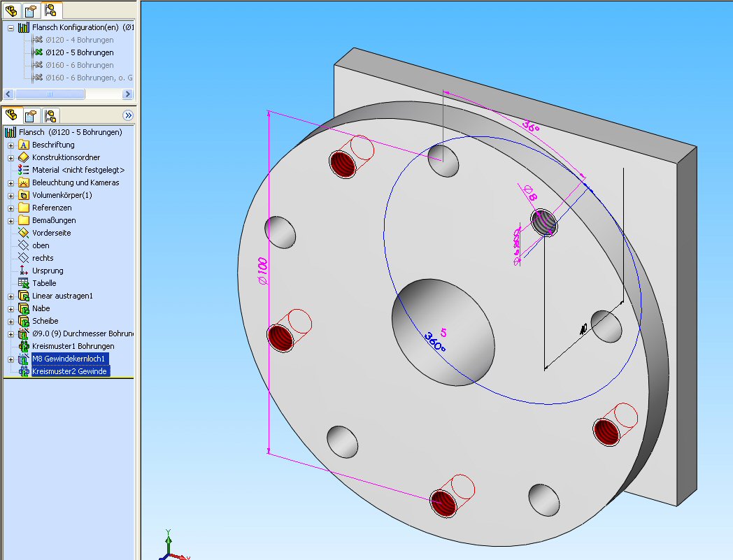The height and width of the screenshot is (560, 733).
Task: Click the double-chevron panel expand button
Action: 128,115
